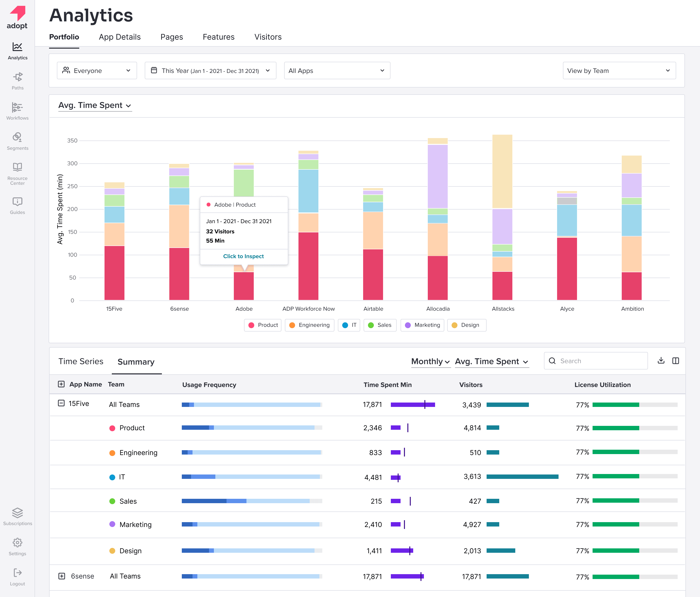Click the Search input field

click(596, 360)
